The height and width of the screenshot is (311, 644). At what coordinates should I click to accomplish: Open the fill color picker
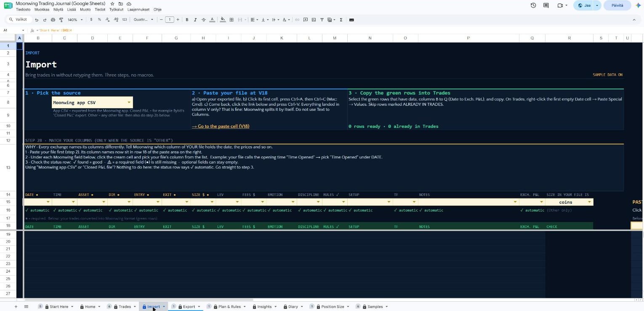[x=223, y=20]
